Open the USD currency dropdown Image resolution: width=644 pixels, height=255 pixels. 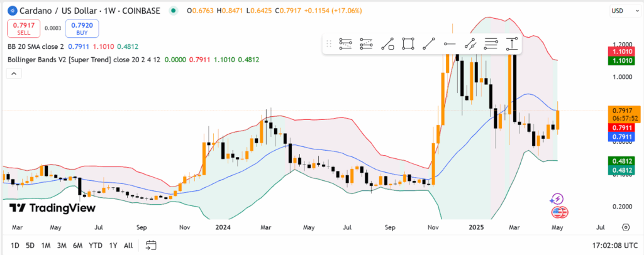(x=625, y=11)
